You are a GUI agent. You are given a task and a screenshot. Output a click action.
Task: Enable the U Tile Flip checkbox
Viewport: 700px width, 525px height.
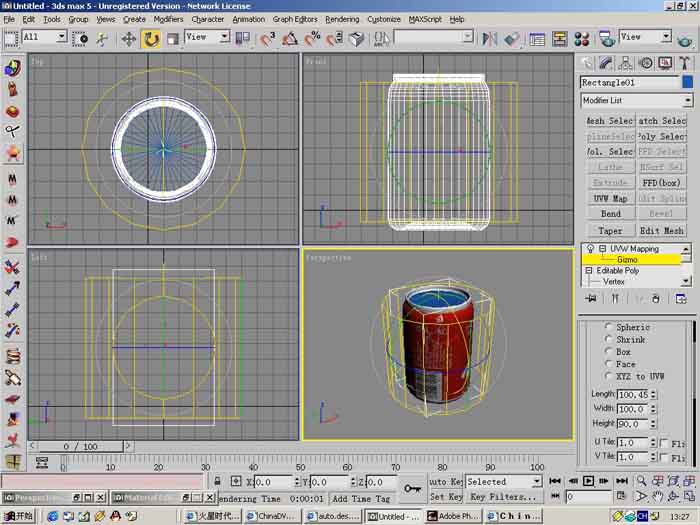pyautogui.click(x=664, y=443)
